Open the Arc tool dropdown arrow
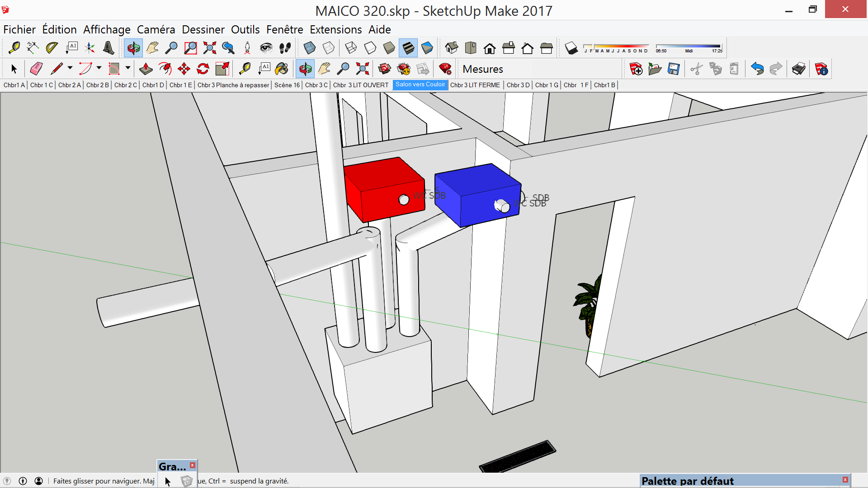This screenshot has height=488, width=868. coord(99,68)
